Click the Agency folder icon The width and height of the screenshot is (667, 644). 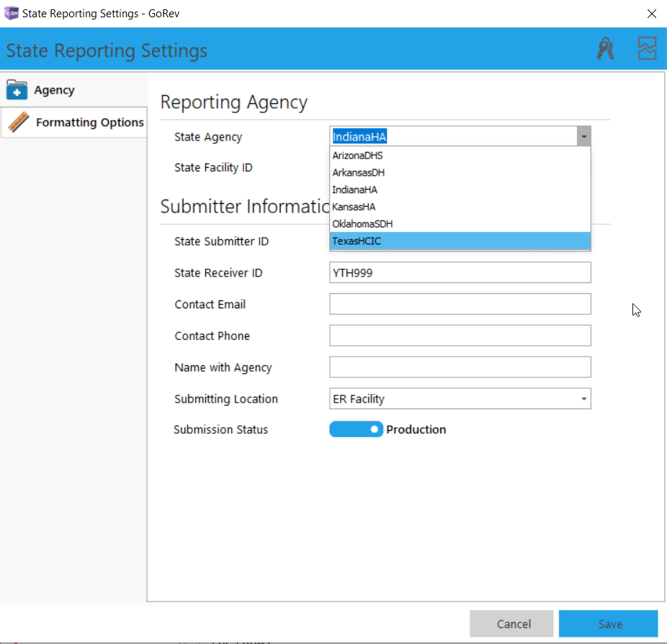coord(17,90)
